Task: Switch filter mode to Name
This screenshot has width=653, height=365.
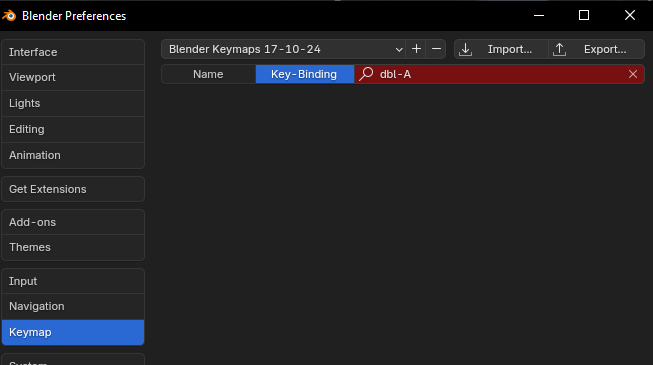Action: coord(208,74)
